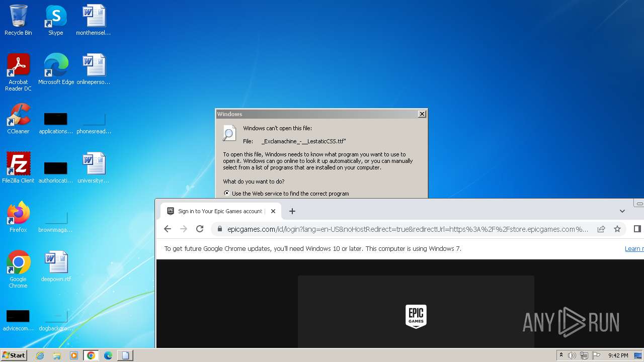Viewport: 644px width, 362px height.
Task: Open Windows Media Player on taskbar
Action: pos(74,355)
